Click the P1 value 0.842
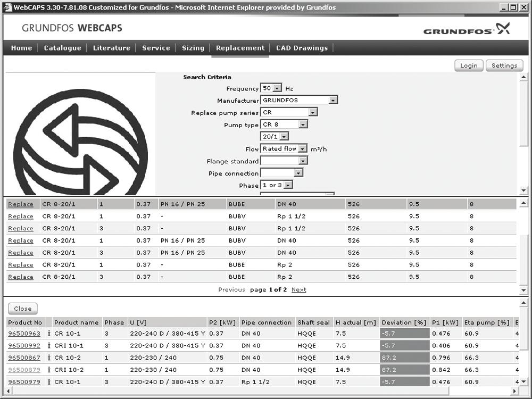 pos(441,370)
